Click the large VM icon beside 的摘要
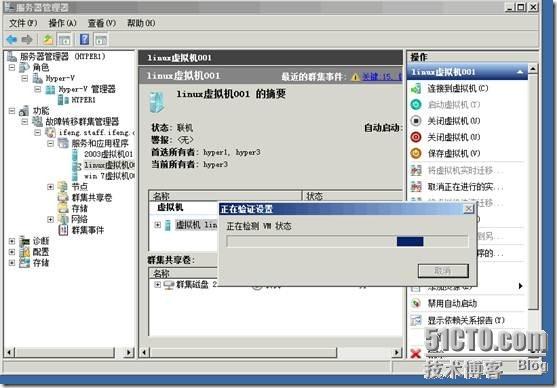 pos(157,102)
